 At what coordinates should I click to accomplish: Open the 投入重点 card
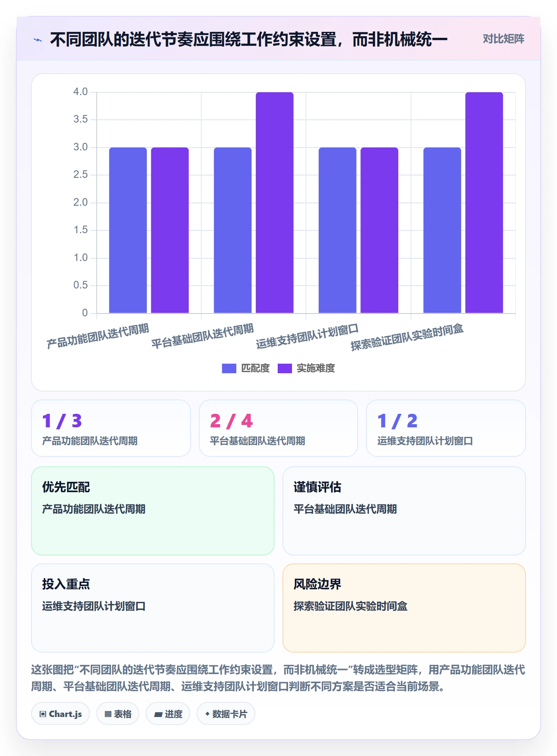(x=153, y=608)
